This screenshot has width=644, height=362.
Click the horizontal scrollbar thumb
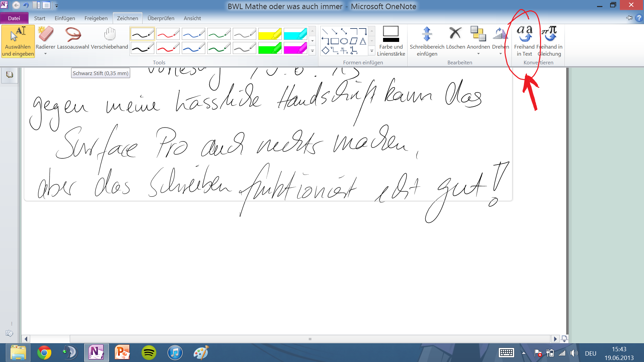[310, 339]
